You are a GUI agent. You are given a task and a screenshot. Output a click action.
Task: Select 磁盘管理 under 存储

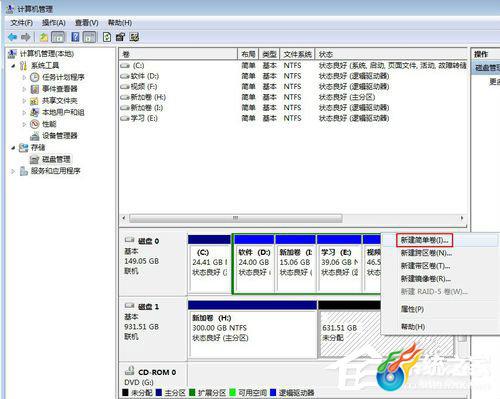[56, 159]
